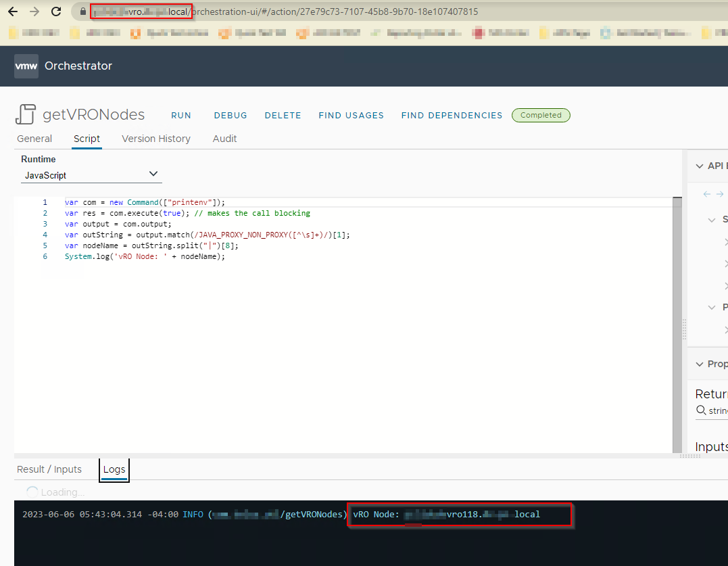Screen dimensions: 728x566
Task: Run the getVRONodes action
Action: tap(180, 115)
